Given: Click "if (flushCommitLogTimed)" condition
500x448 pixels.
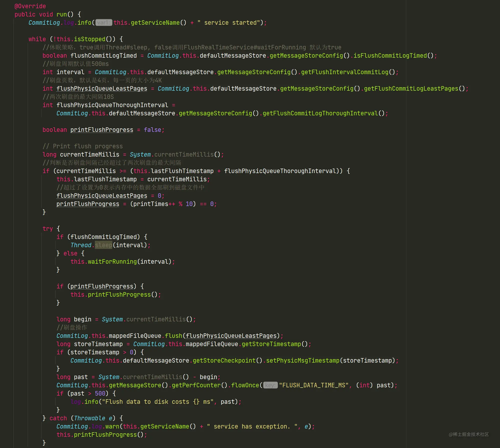Looking at the screenshot, I should point(98,237).
